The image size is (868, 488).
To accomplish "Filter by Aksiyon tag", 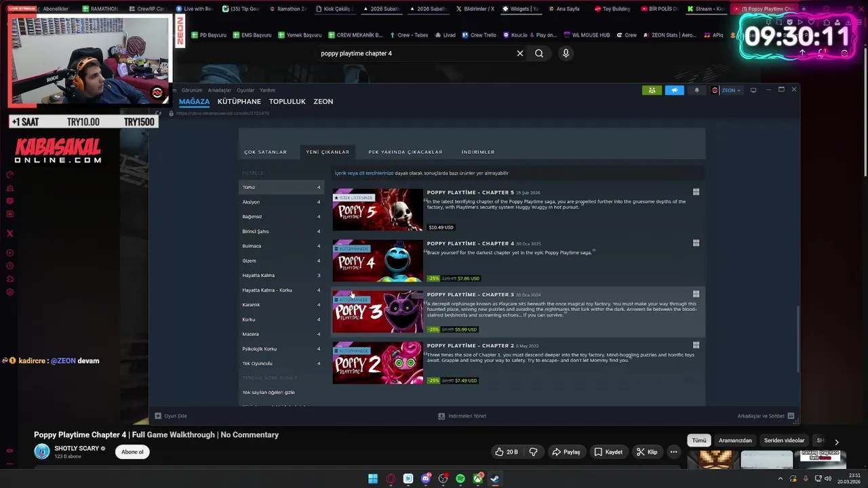I will pyautogui.click(x=281, y=202).
